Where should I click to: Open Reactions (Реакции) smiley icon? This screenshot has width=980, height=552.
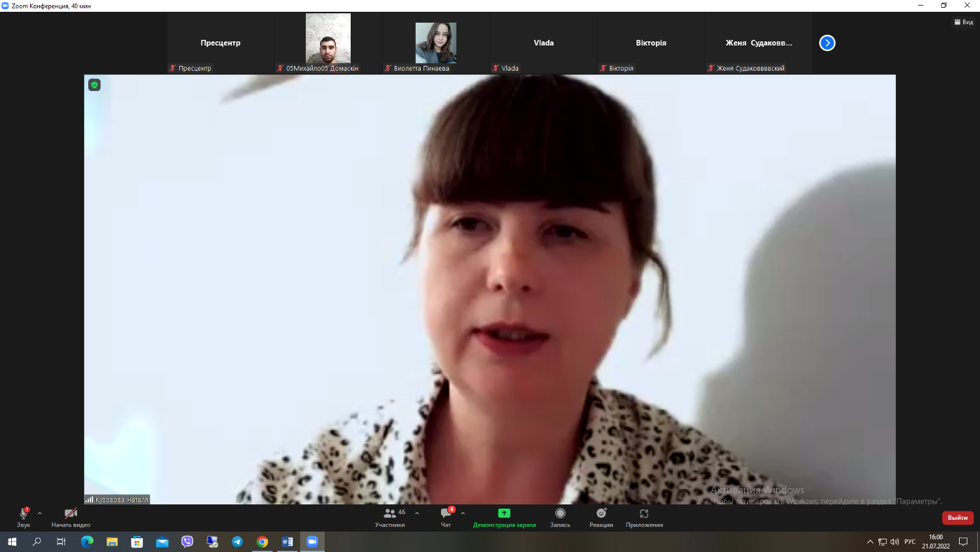(601, 513)
